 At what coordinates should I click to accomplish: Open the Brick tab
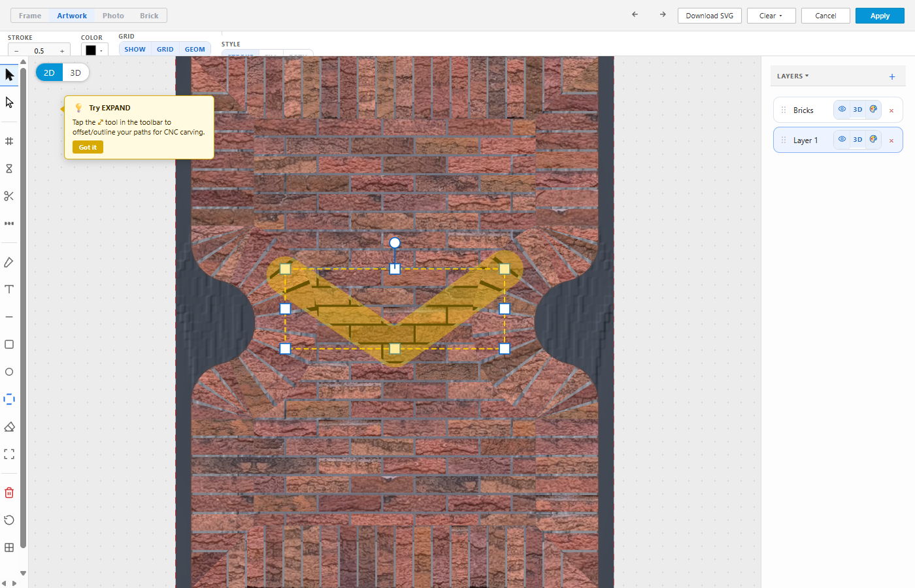[x=149, y=16]
